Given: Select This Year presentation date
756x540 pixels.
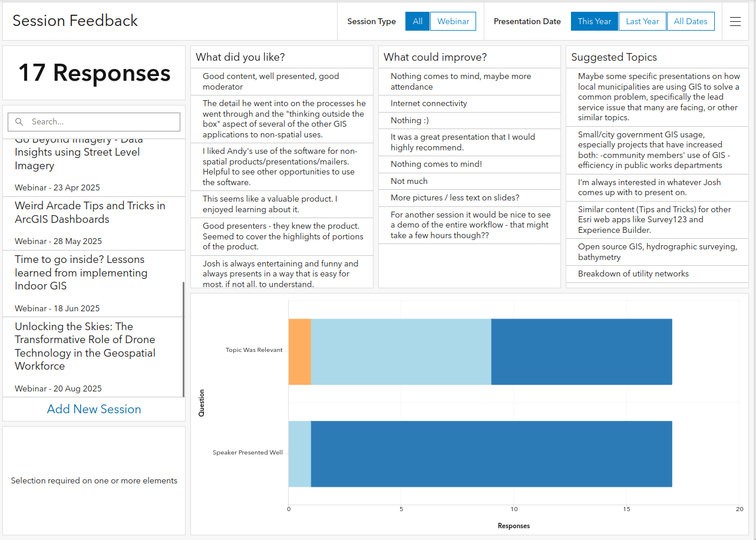Looking at the screenshot, I should pyautogui.click(x=594, y=21).
